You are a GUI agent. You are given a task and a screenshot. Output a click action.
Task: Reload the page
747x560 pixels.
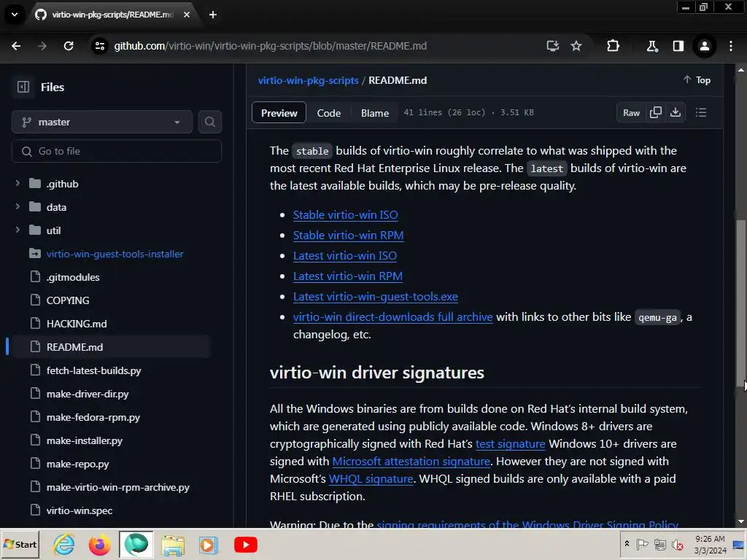tap(69, 46)
